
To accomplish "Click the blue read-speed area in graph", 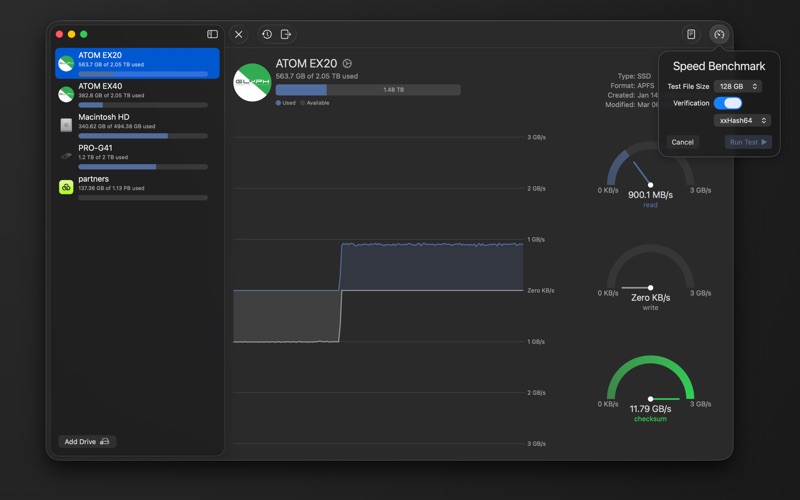I will (431, 267).
